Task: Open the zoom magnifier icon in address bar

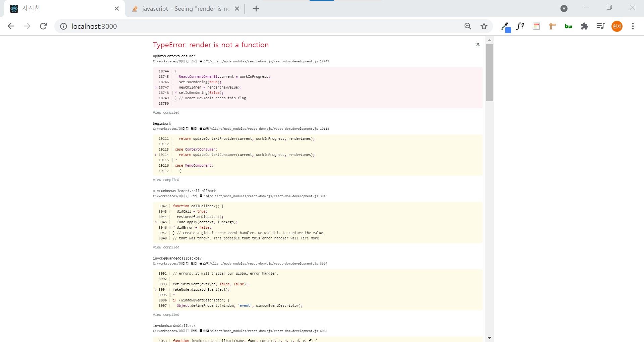Action: (468, 26)
